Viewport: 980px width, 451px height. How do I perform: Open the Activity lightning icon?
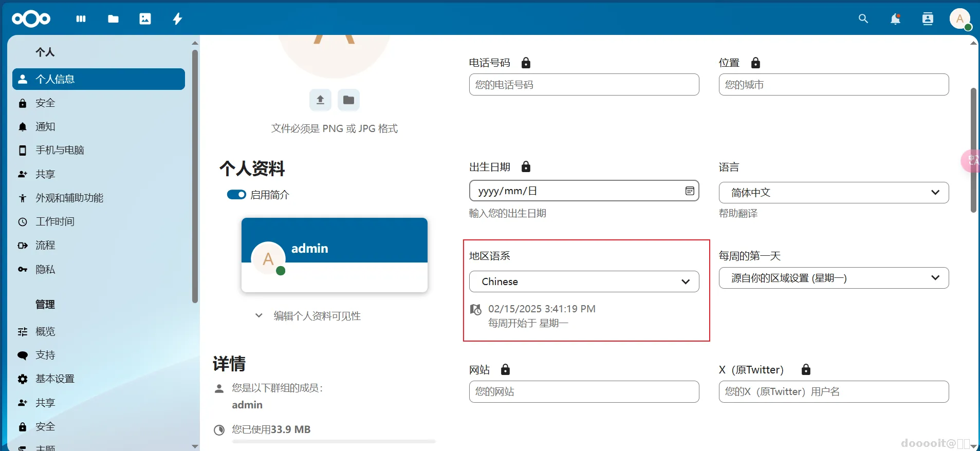tap(177, 19)
